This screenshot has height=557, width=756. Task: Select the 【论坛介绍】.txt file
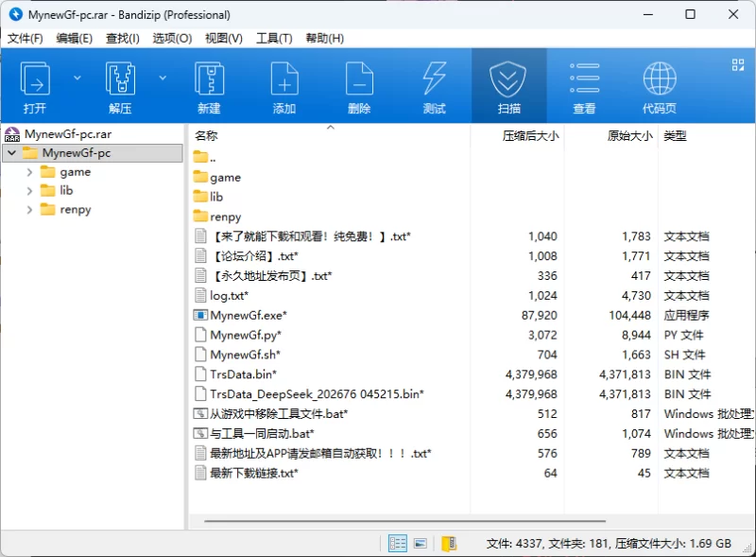point(255,256)
